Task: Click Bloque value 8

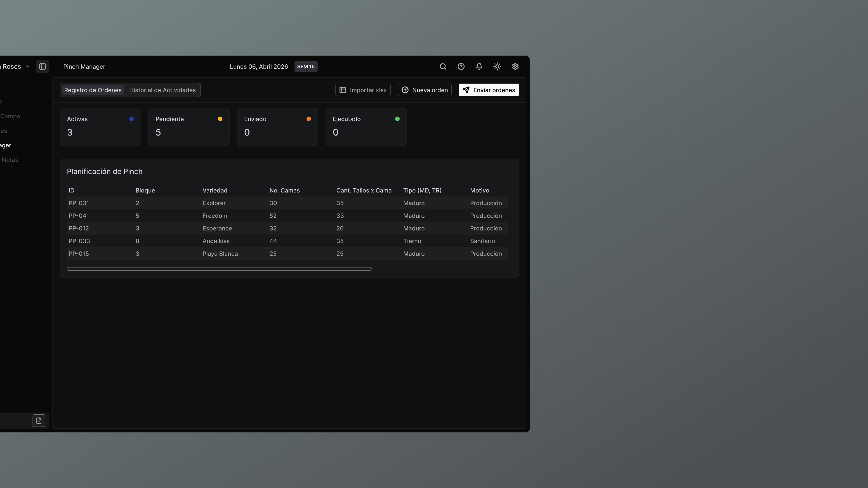Action: pos(137,241)
